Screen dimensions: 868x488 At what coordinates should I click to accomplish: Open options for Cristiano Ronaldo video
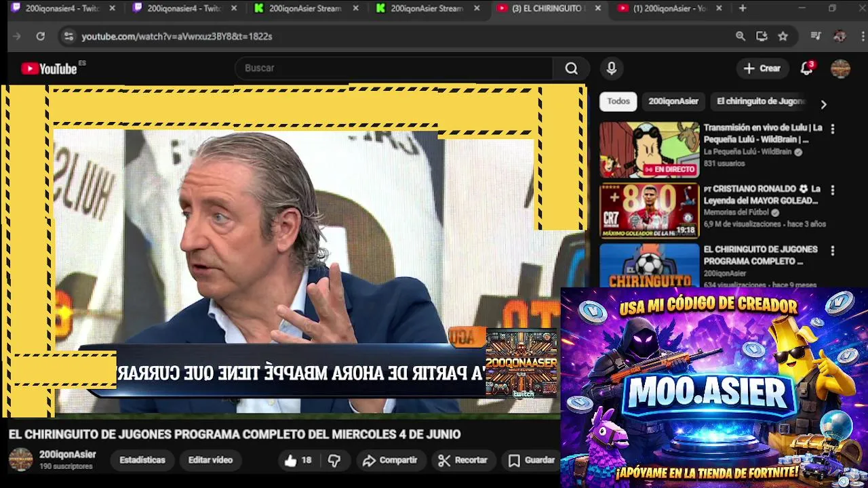click(833, 190)
